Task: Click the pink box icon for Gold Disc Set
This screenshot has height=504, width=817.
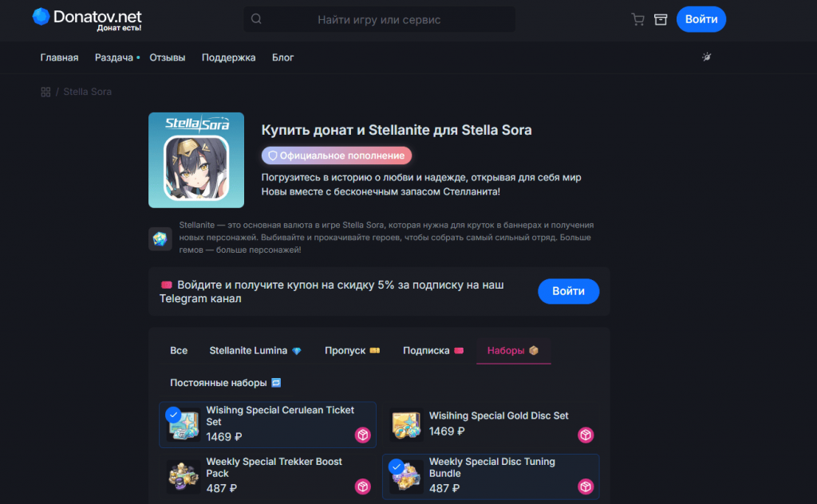Action: [x=586, y=435]
